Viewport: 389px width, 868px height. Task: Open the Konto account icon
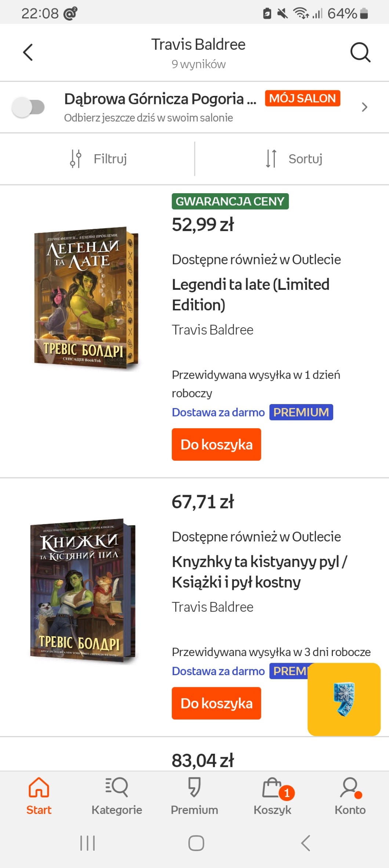click(350, 787)
